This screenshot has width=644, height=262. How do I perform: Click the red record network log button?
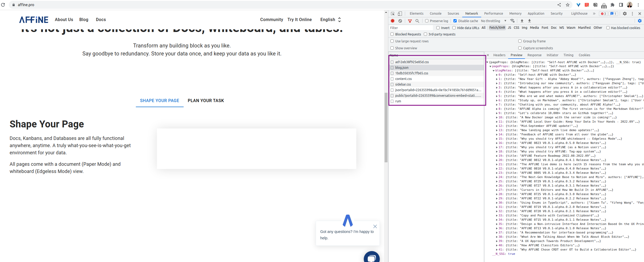[x=393, y=21]
